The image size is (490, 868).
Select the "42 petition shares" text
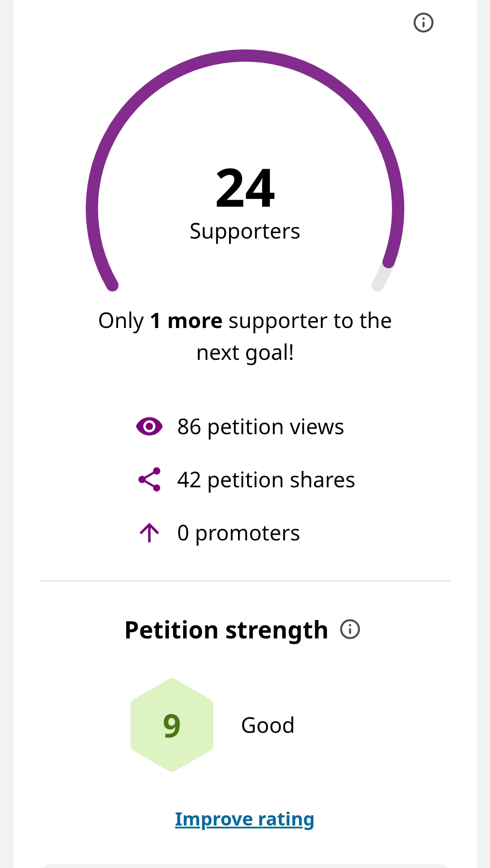(x=266, y=480)
